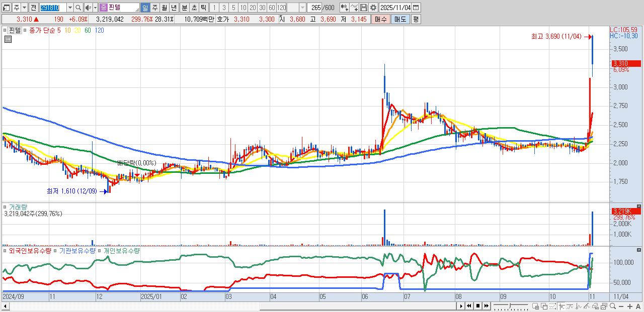Click the 120 interval button

point(281,8)
